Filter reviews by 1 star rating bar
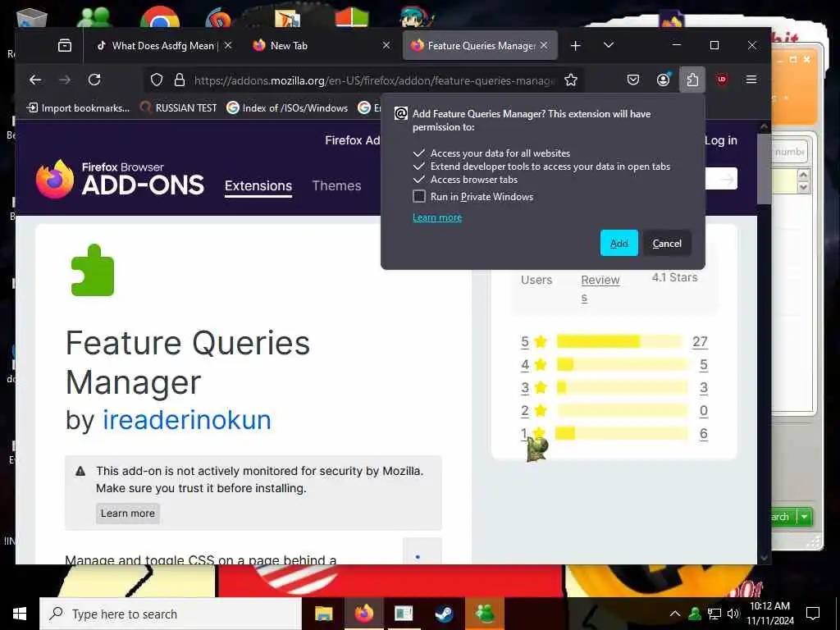The image size is (840, 630). (x=621, y=433)
